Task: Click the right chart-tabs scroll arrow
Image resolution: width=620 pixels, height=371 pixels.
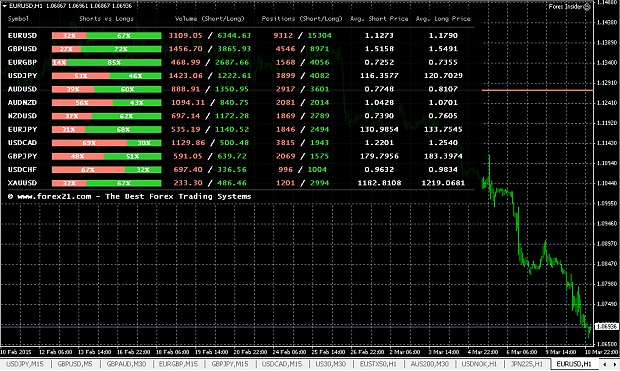Action: pyautogui.click(x=614, y=364)
